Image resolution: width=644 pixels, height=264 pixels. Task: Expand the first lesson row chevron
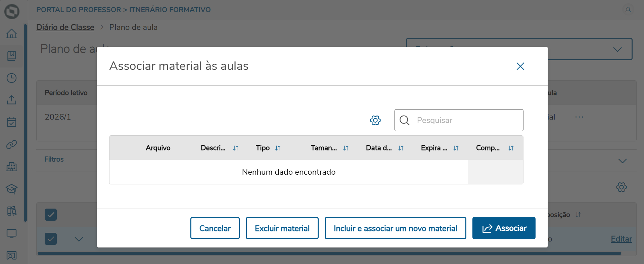coord(79,239)
